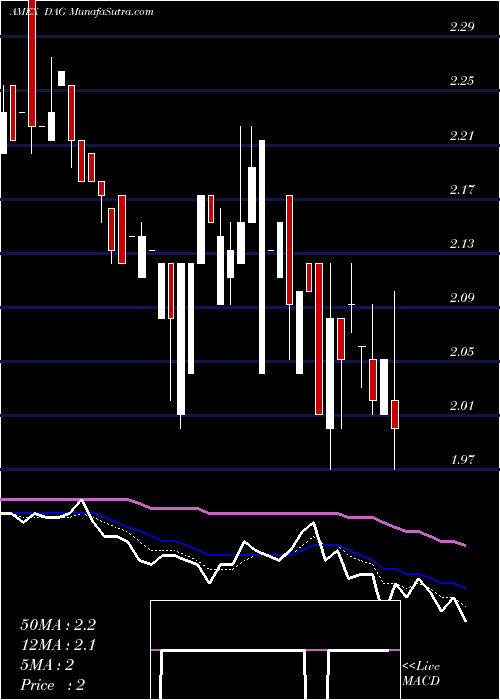The image size is (500, 700).
Task: Click the 1.97 price axis label
Action: [462, 460]
